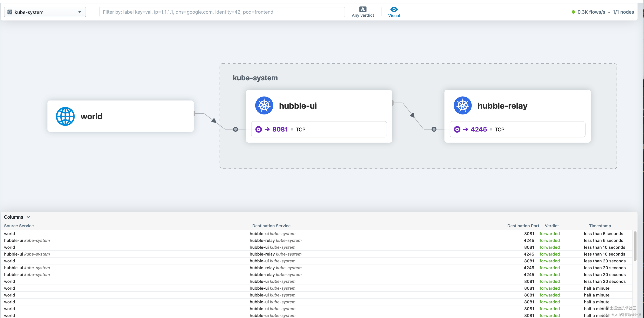Click the connector endpoint circle into hubble-relay
The height and width of the screenshot is (318, 644).
click(x=434, y=129)
